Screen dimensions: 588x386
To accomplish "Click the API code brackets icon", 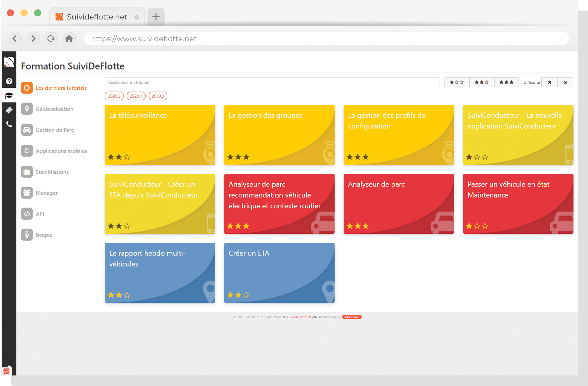I will pos(27,214).
